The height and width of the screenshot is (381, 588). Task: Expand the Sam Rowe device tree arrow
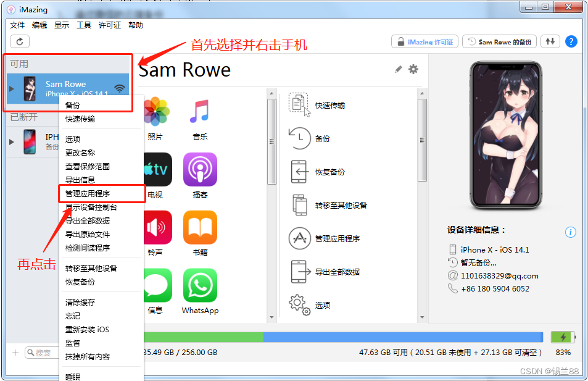[12, 88]
